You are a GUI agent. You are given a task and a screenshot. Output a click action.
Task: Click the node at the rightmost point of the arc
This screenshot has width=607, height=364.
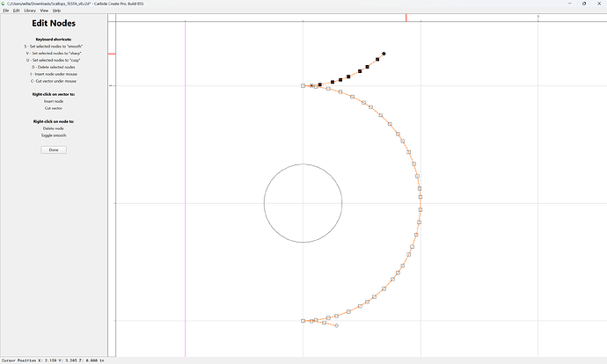pyautogui.click(x=421, y=197)
